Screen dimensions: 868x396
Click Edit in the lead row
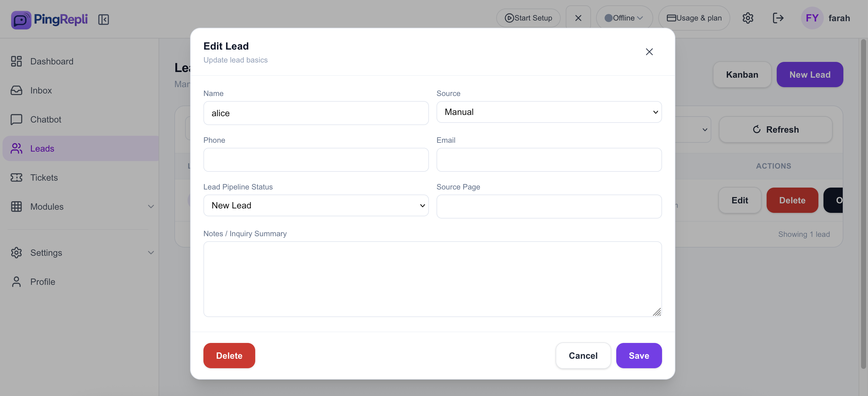click(739, 200)
